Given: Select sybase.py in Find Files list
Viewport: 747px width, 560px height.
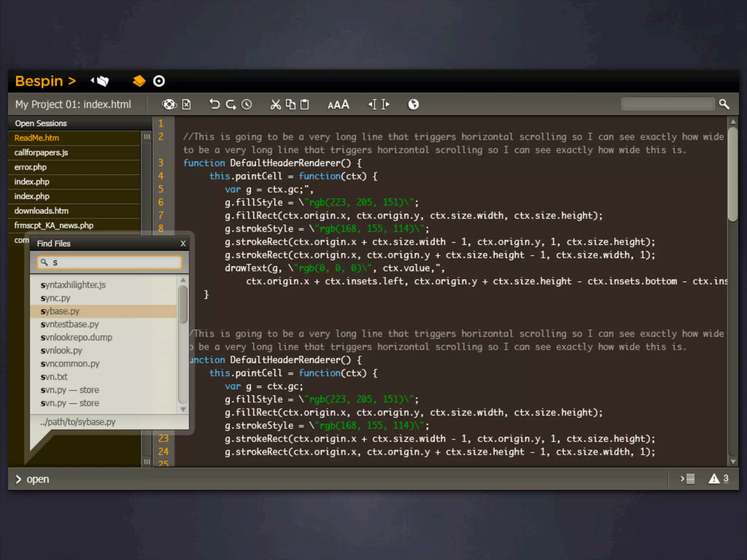Looking at the screenshot, I should [60, 311].
